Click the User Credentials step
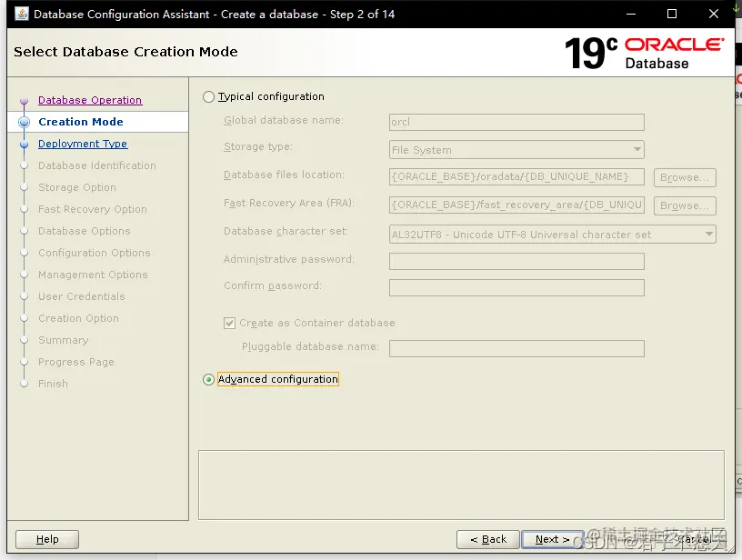742x560 pixels. (82, 296)
